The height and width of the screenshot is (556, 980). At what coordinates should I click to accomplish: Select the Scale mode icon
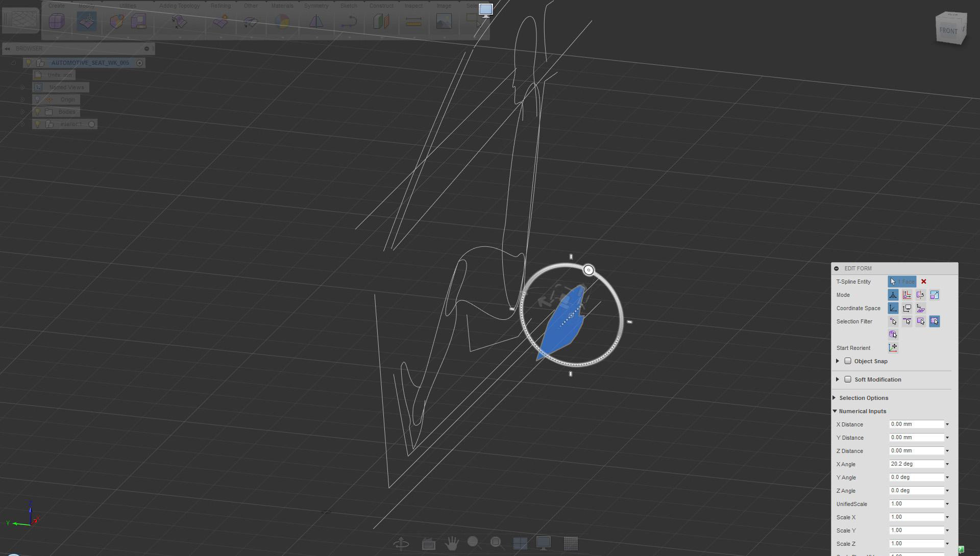pos(934,295)
